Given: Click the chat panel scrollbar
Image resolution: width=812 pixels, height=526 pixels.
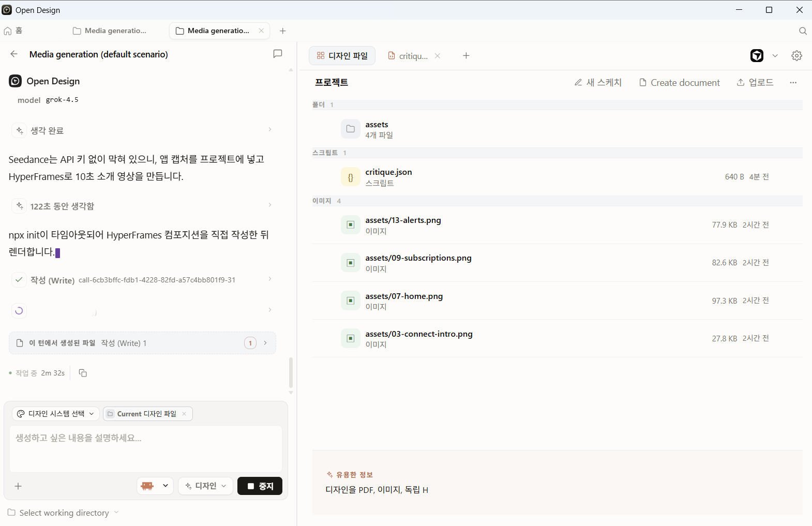Looking at the screenshot, I should tap(291, 372).
